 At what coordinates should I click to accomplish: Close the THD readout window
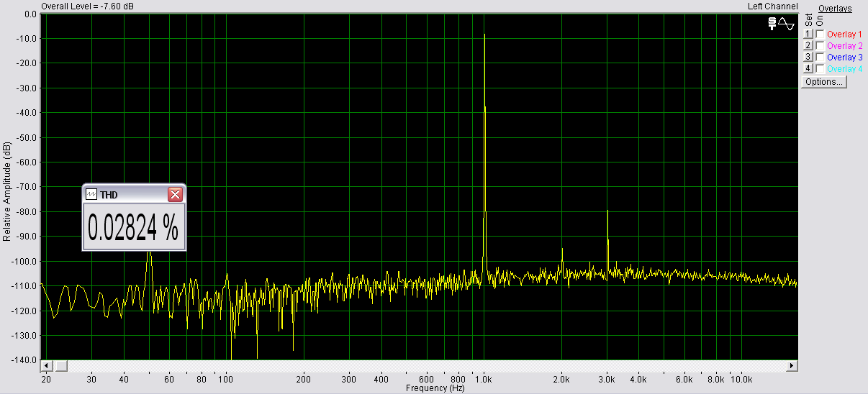[x=175, y=195]
